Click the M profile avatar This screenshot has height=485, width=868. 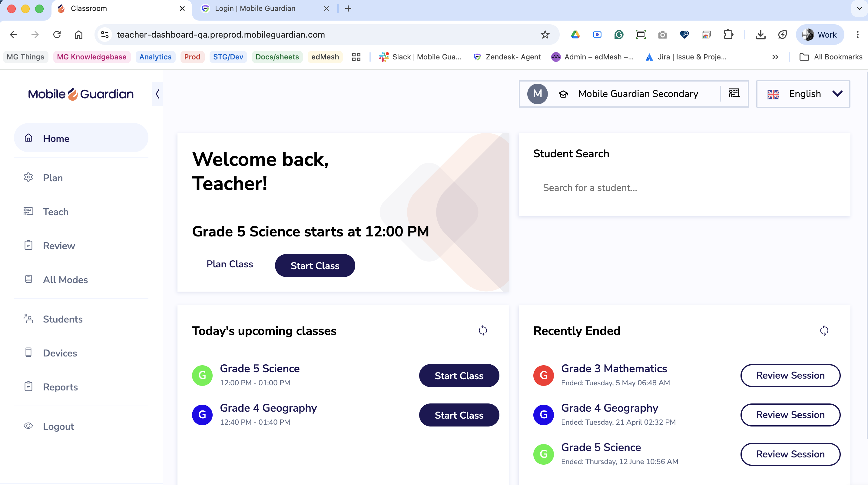click(x=538, y=94)
